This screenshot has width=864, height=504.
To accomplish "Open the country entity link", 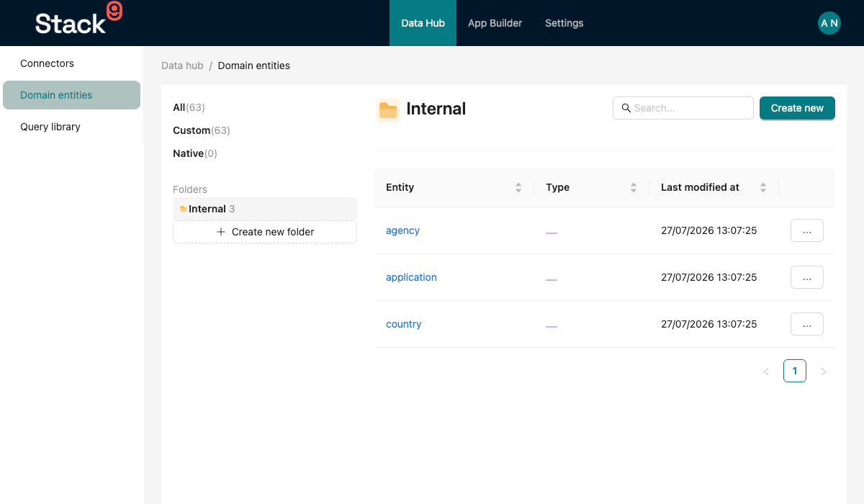I will [403, 324].
